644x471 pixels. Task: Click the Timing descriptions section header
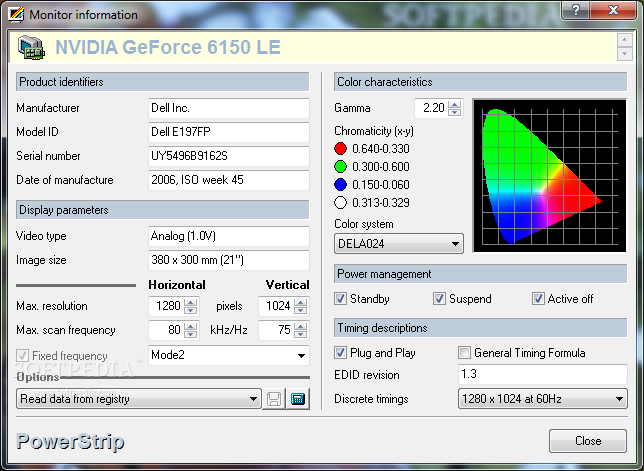point(481,328)
